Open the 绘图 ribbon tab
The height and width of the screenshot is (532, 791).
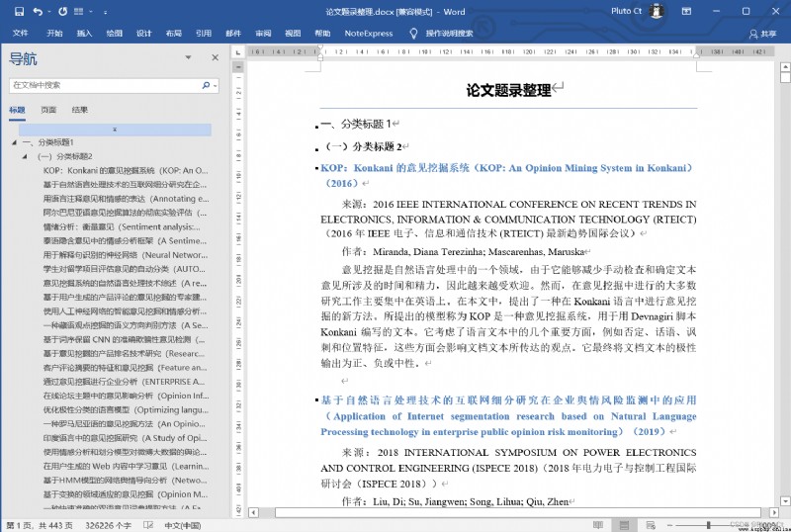tap(114, 34)
